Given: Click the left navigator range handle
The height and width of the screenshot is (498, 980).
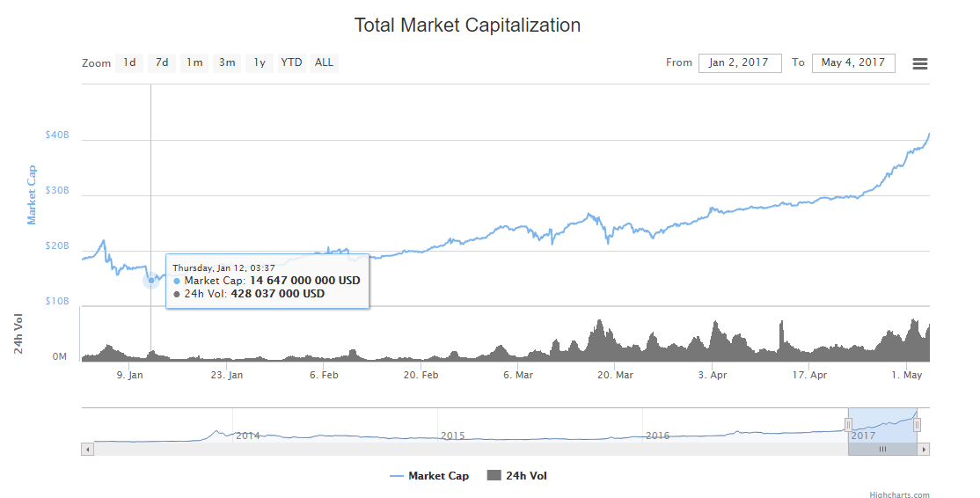Looking at the screenshot, I should (x=848, y=425).
